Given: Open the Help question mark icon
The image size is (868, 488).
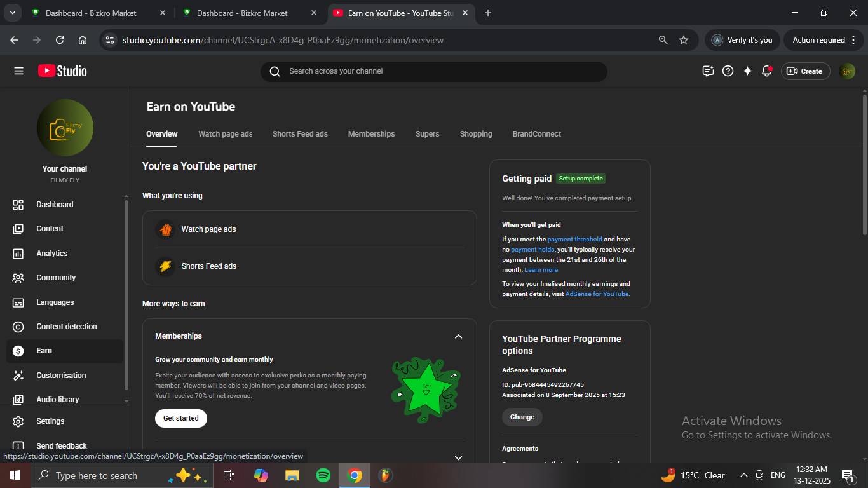Looking at the screenshot, I should click(x=728, y=71).
